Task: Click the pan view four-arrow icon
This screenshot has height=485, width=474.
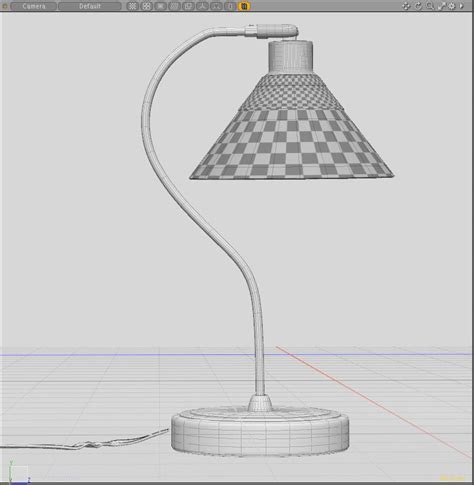Action: coord(406,6)
